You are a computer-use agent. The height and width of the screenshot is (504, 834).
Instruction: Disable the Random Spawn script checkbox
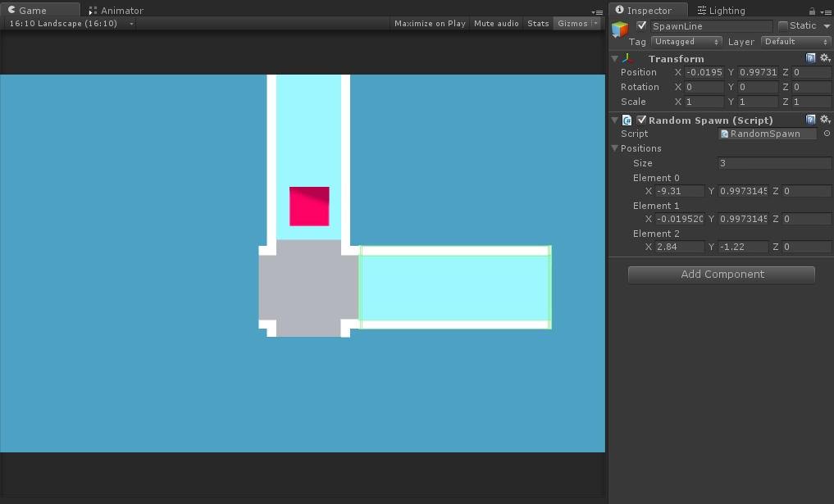tap(641, 120)
